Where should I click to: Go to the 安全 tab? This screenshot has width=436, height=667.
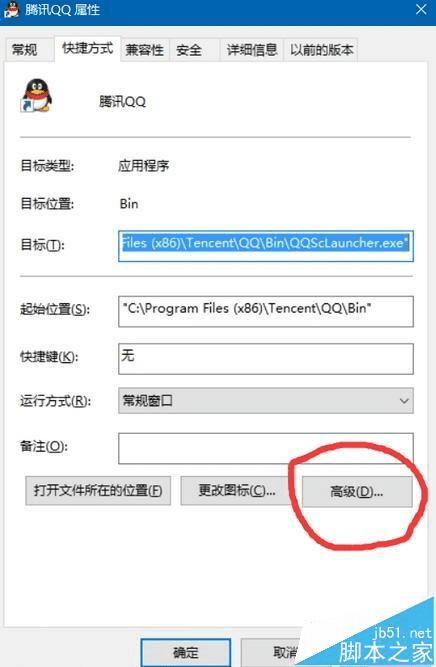tap(189, 50)
